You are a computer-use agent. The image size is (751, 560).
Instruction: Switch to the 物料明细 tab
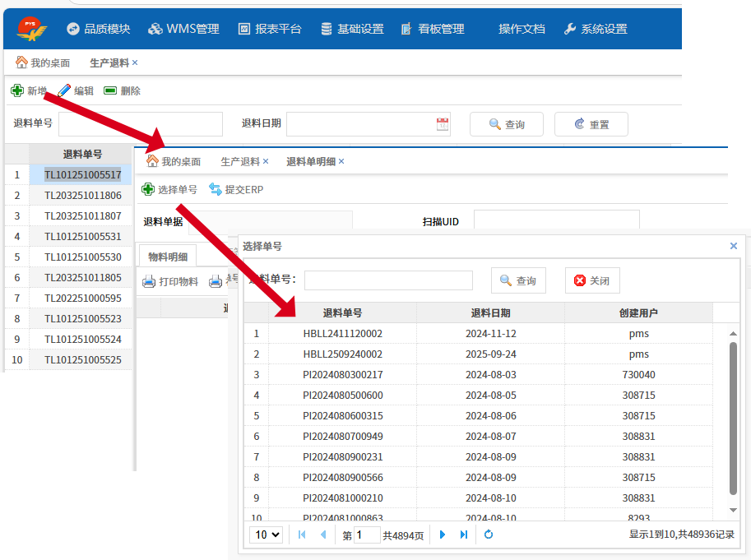point(167,257)
